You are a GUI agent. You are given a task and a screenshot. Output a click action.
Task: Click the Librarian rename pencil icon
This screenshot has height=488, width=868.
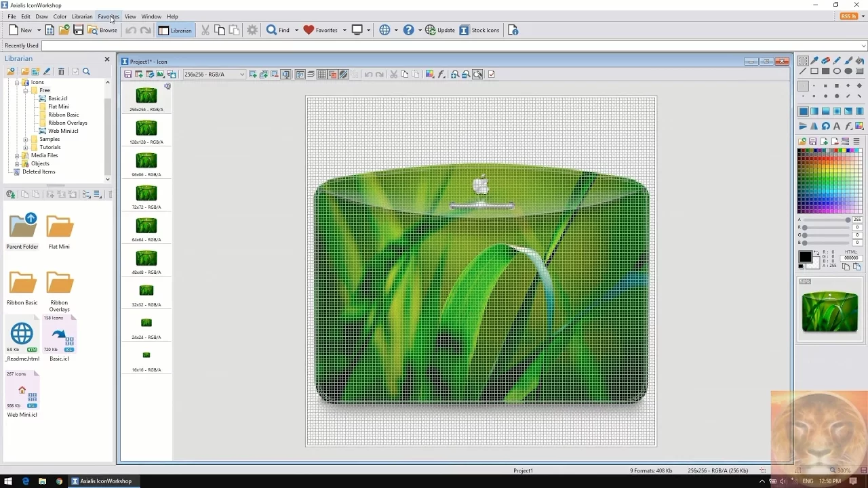[x=47, y=71]
